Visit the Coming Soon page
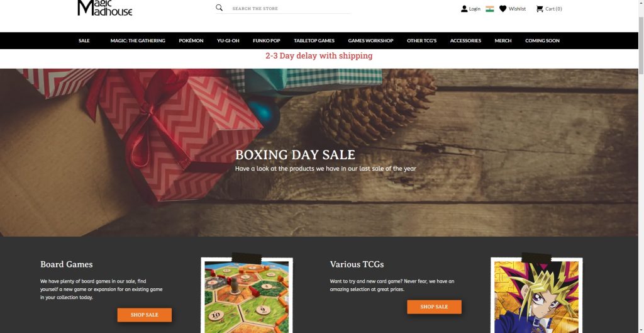This screenshot has width=644, height=333. (542, 41)
